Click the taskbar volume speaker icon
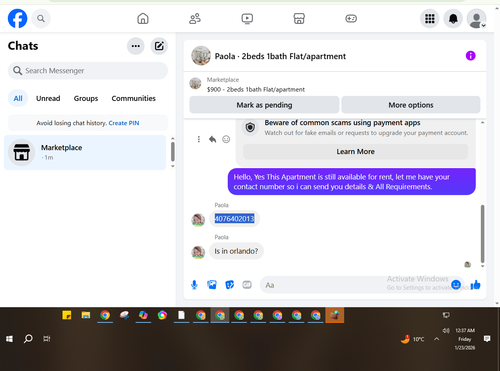Screen dimensions: 500x371 tap(446, 331)
